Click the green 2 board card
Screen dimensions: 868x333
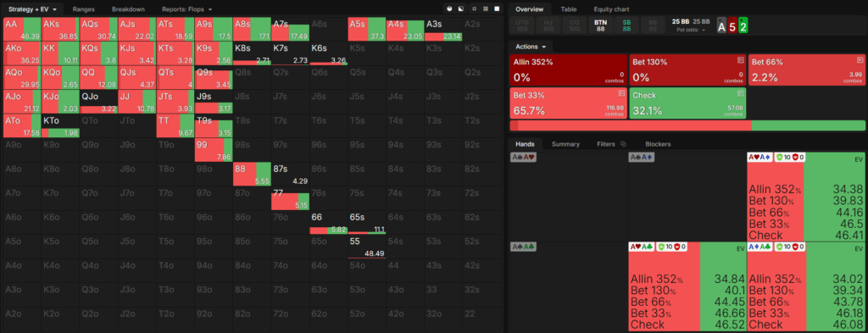tap(743, 25)
